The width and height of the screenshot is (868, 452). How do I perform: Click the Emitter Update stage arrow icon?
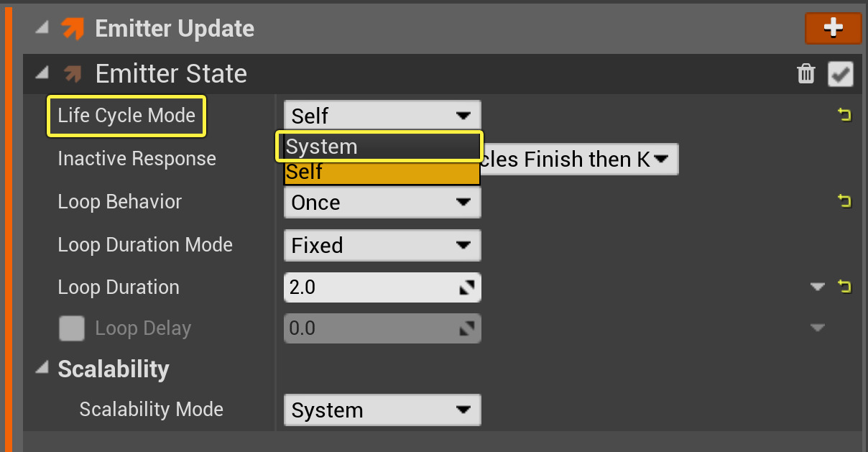[x=73, y=29]
